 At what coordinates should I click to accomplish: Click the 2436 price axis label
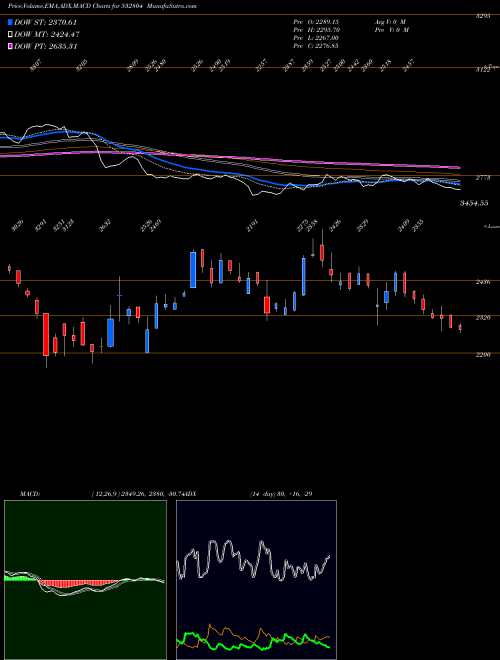tap(482, 282)
